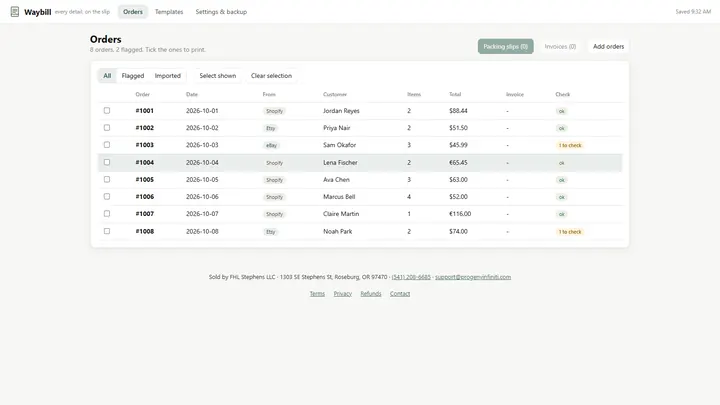
Task: Click customer name Jordan Reyes
Action: coord(341,111)
